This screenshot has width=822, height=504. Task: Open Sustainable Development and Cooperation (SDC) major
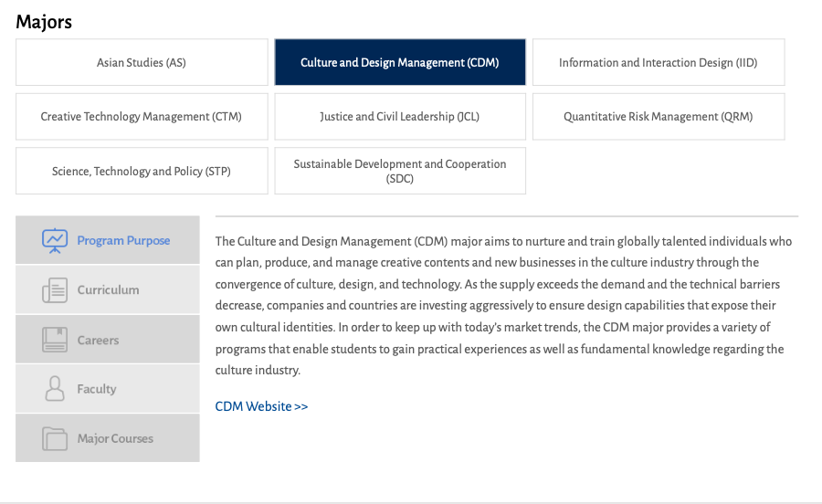click(400, 171)
